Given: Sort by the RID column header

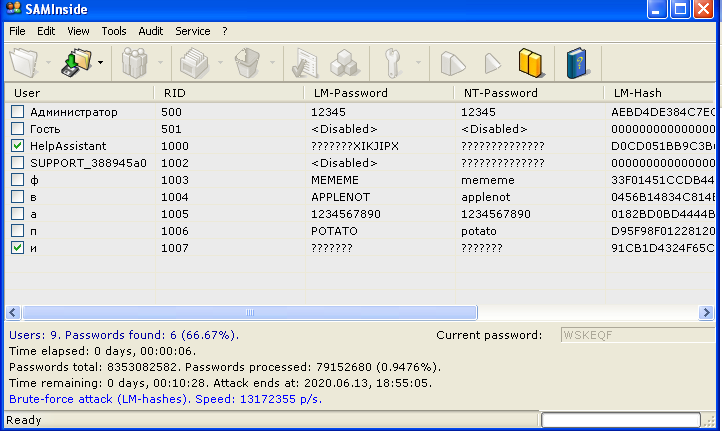Looking at the screenshot, I should pos(229,93).
